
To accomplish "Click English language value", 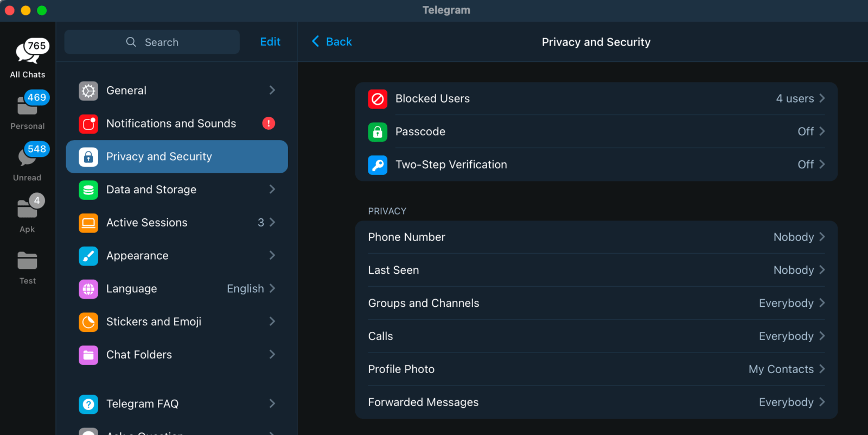I will click(245, 289).
